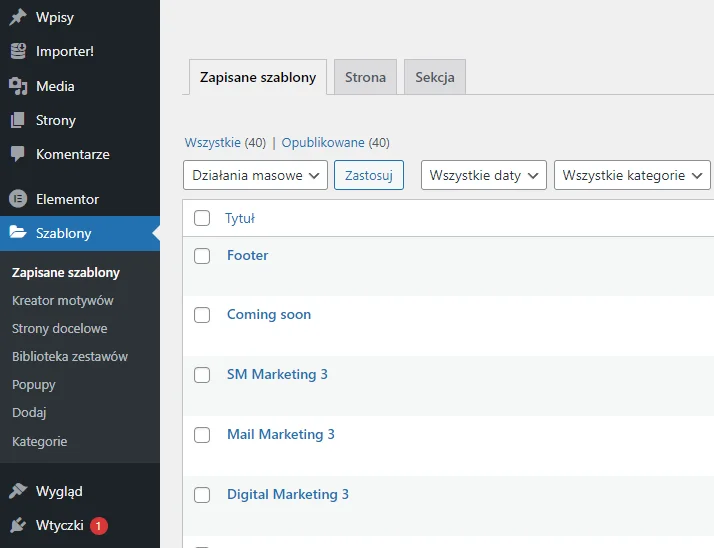The width and height of the screenshot is (714, 548).
Task: Open Popupy in the submenu
Action: [x=34, y=385]
